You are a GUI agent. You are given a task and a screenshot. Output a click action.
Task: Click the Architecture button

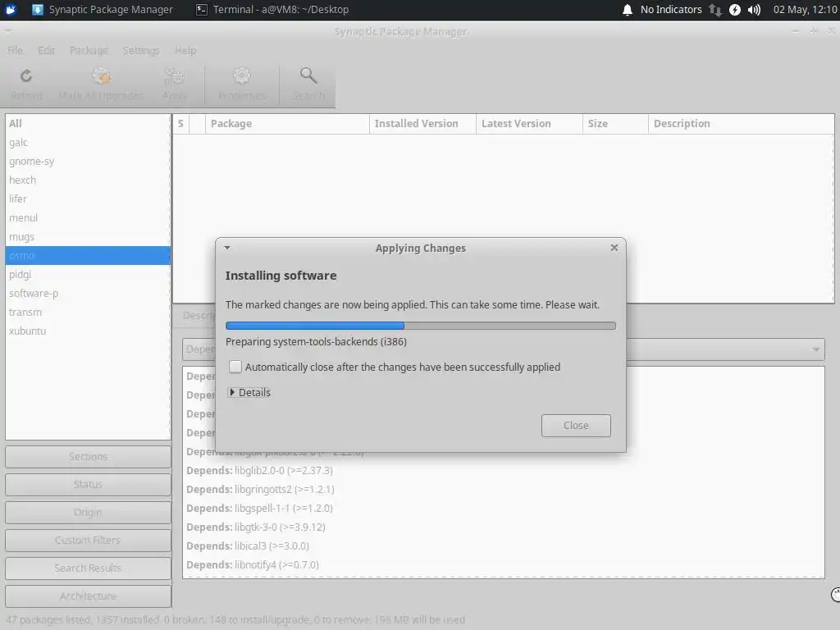[88, 596]
